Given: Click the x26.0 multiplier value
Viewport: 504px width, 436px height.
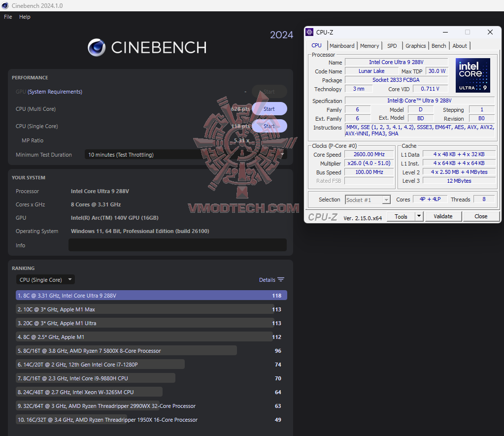Looking at the screenshot, I should click(369, 163).
